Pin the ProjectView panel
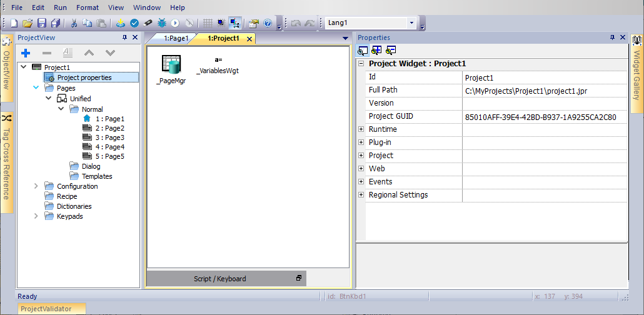 (125, 37)
